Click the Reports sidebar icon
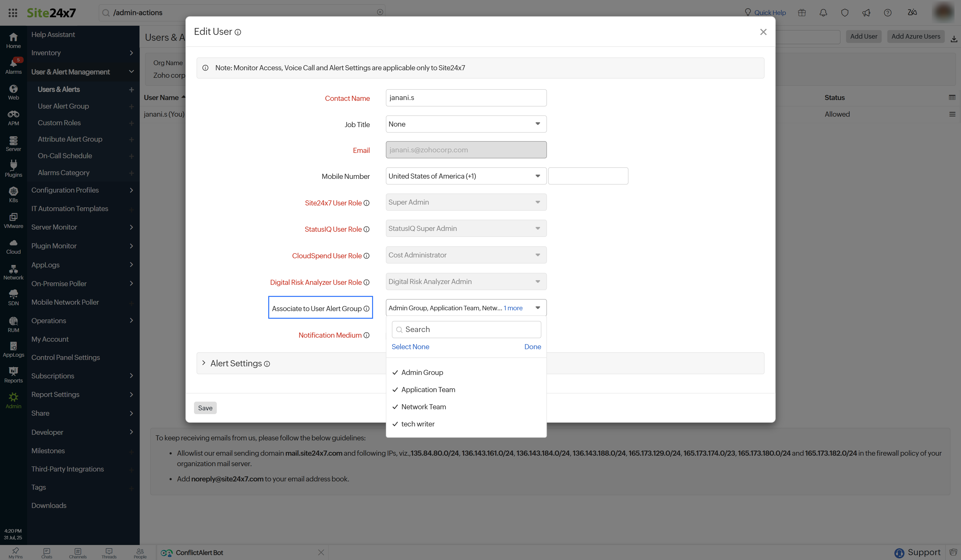 tap(13, 374)
